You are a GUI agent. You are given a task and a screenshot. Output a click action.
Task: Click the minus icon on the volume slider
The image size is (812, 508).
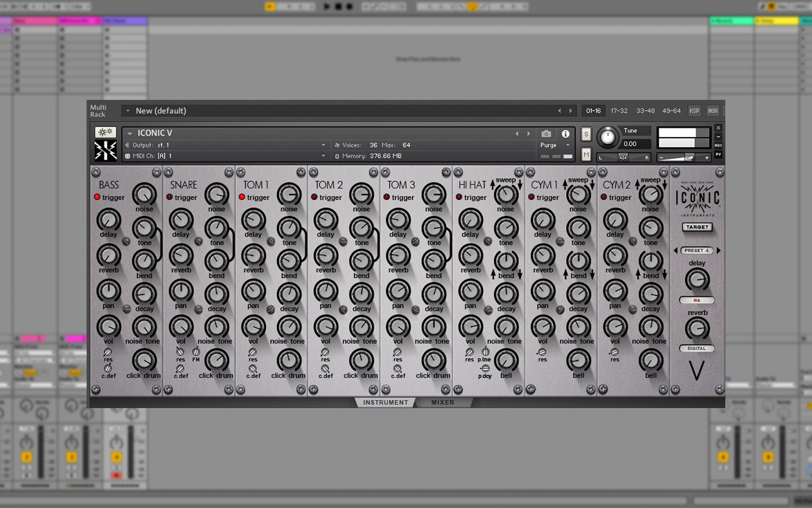click(661, 158)
